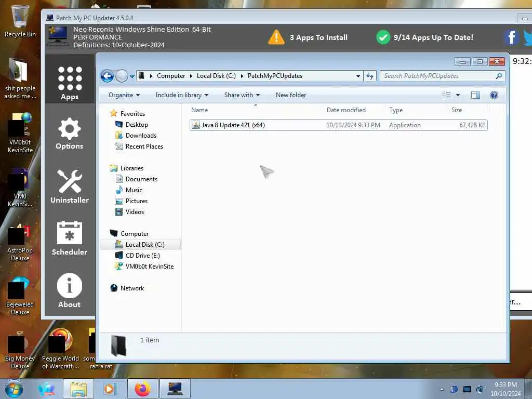
Task: Show hidden tray icons arrow
Action: [442, 389]
